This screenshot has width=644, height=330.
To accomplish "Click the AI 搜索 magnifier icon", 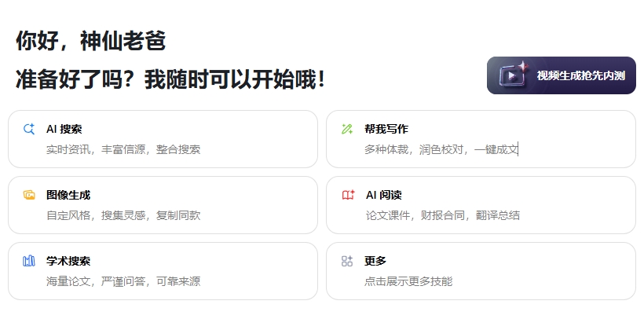I will click(29, 129).
